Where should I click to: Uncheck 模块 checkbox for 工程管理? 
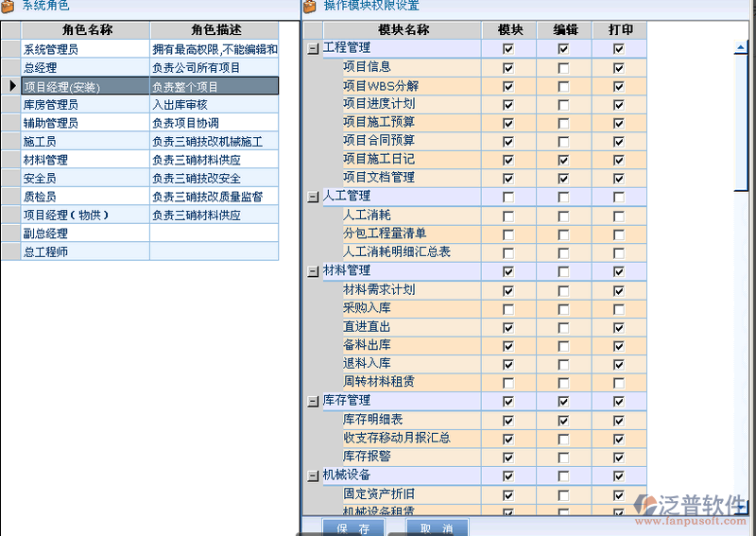(508, 49)
